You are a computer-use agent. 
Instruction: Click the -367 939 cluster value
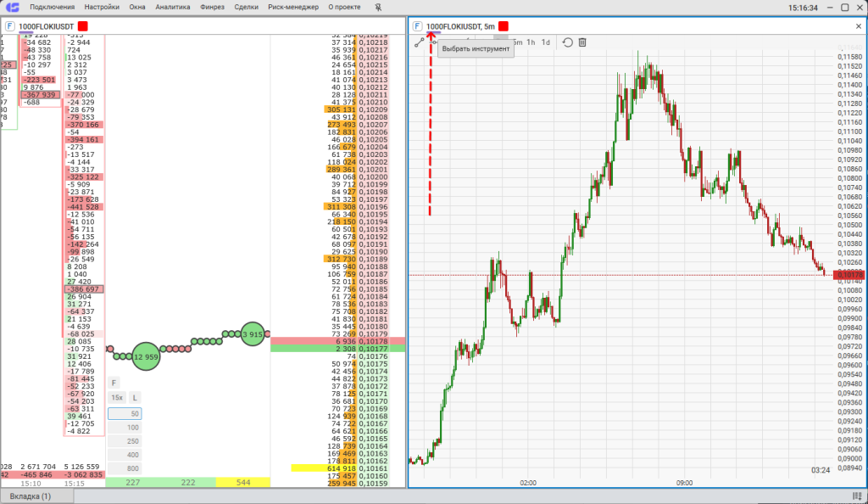40,95
